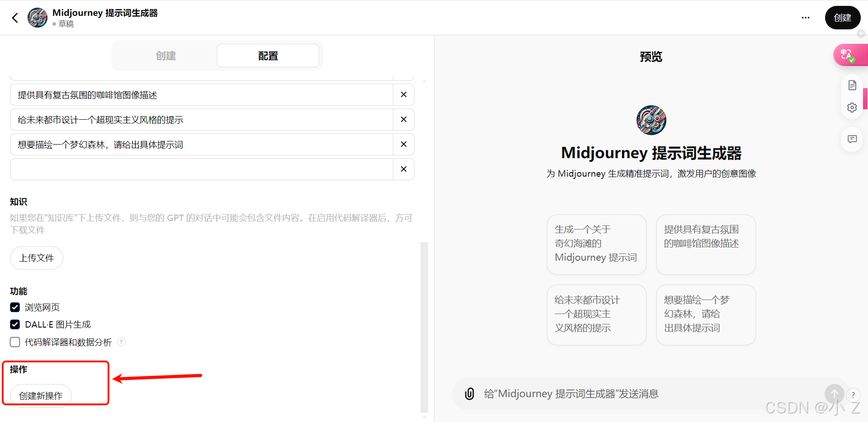Click the send message arrow button

(834, 394)
